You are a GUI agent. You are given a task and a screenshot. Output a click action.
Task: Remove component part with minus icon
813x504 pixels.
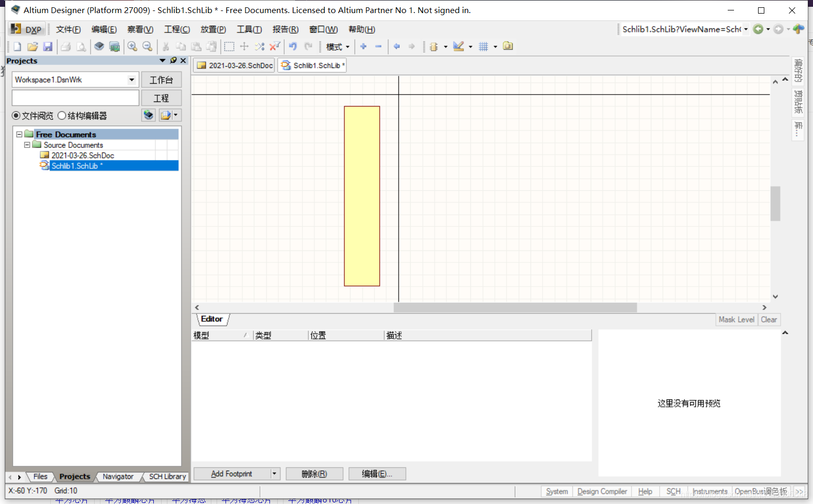click(x=378, y=47)
